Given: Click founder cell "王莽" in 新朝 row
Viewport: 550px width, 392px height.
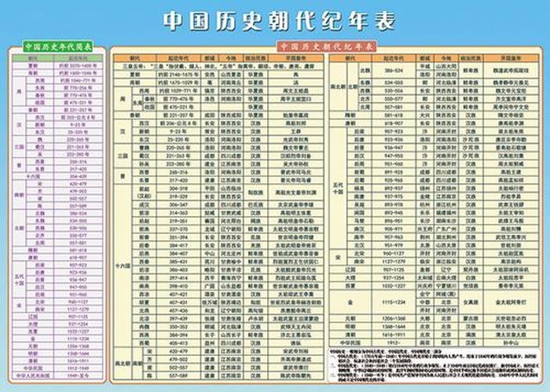Looking at the screenshot, I should (295, 131).
